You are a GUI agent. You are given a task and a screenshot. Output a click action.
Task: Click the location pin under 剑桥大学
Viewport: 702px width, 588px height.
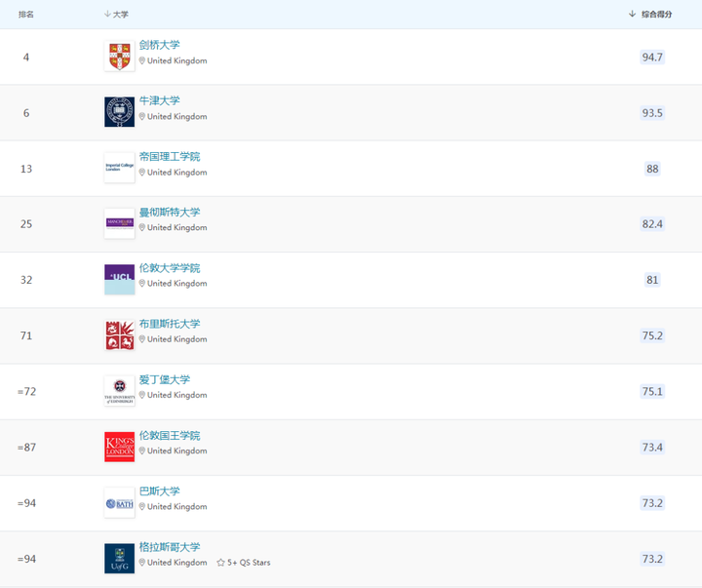click(142, 60)
